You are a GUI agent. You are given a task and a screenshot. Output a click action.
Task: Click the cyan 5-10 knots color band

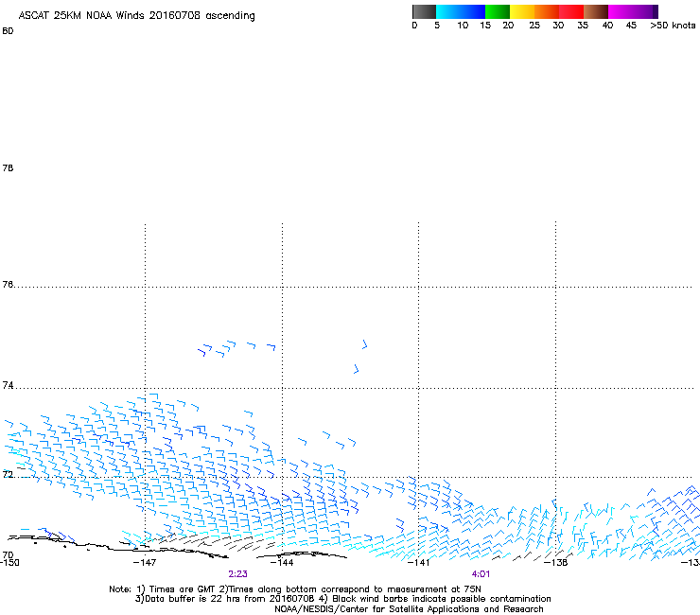pyautogui.click(x=448, y=11)
